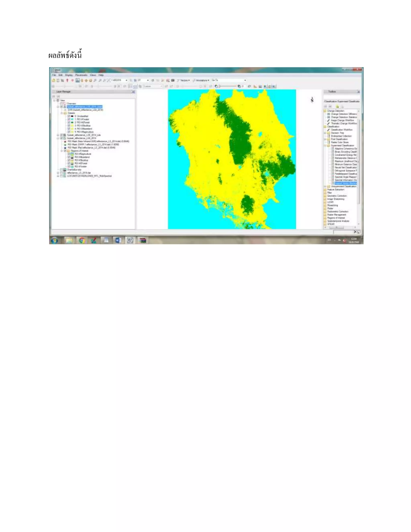Open the Display menu
Viewport: 411px width, 532px height.
tap(69, 75)
